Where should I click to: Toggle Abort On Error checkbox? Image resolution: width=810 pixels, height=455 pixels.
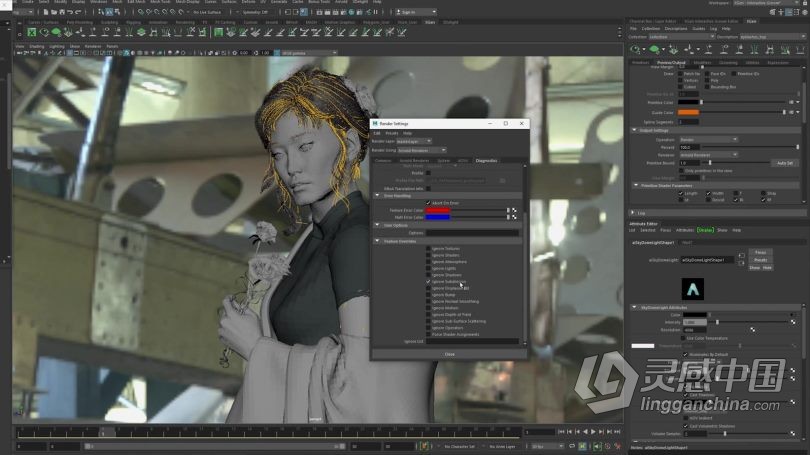428,203
